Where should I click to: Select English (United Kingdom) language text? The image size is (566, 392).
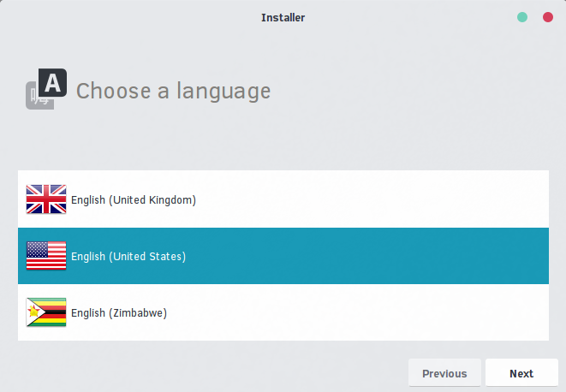click(x=134, y=200)
